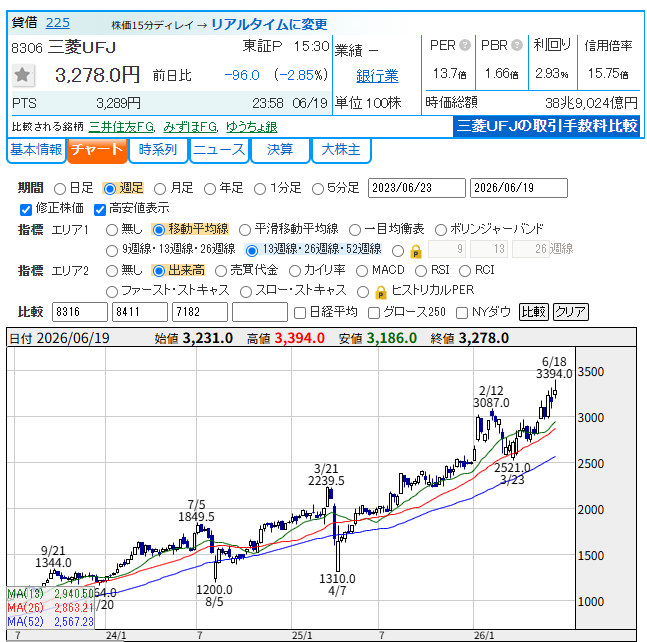This screenshot has width=647, height=642.
Task: Open the 銀行業 sector link
Action: tap(377, 76)
